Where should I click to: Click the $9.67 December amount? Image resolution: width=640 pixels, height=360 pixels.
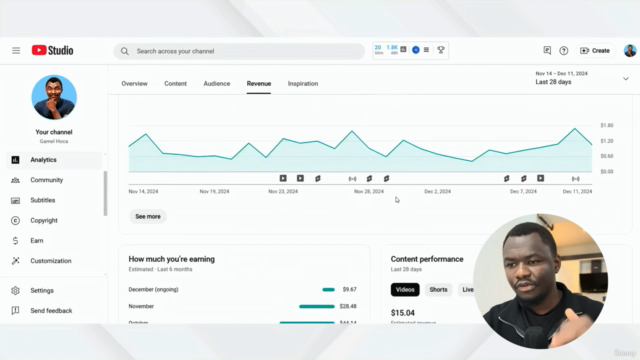point(349,289)
